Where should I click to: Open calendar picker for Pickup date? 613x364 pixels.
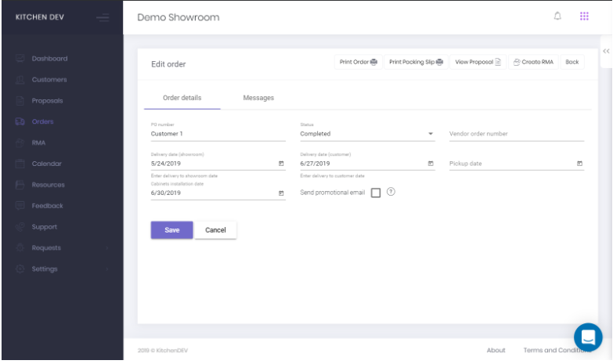[579, 164]
